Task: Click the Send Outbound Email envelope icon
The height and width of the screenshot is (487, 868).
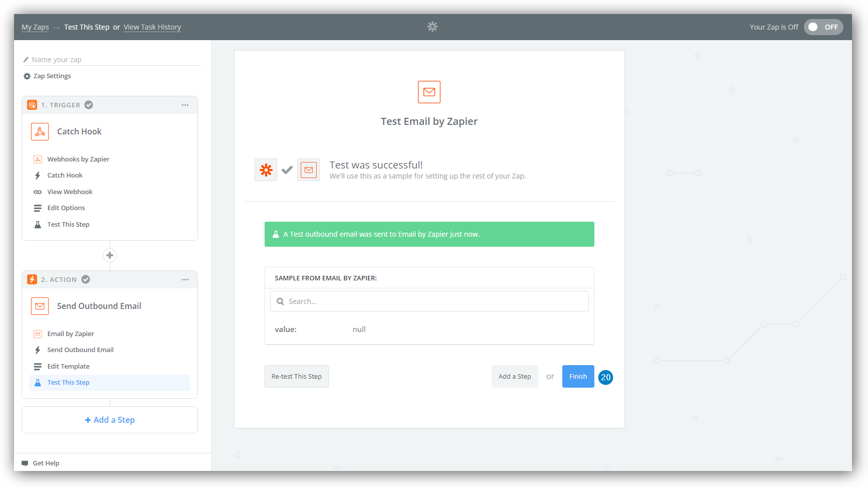Action: click(40, 306)
